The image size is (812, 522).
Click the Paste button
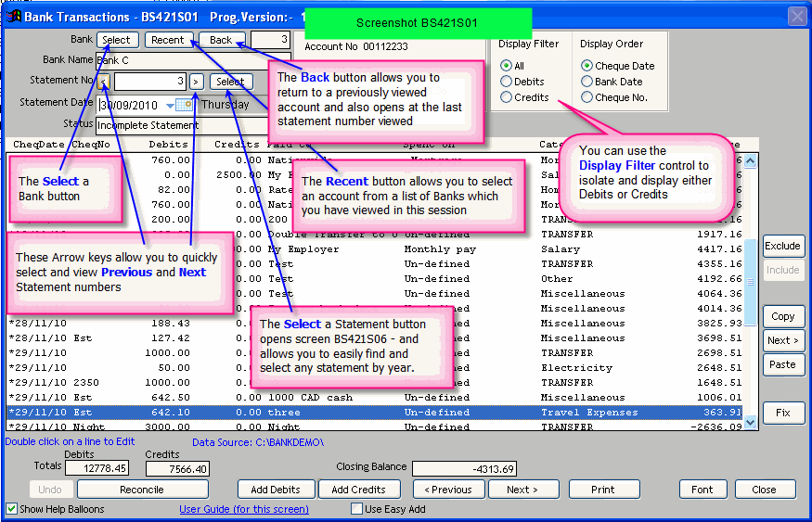point(783,364)
